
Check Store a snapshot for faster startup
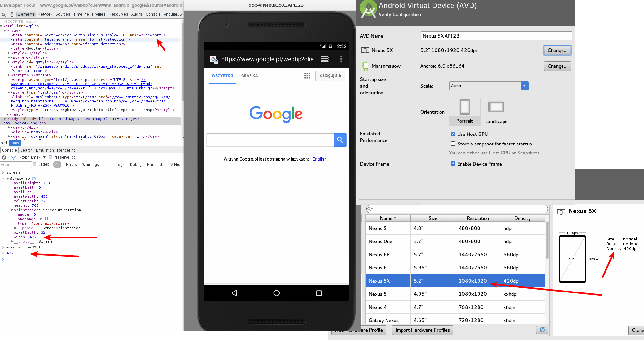click(x=453, y=144)
